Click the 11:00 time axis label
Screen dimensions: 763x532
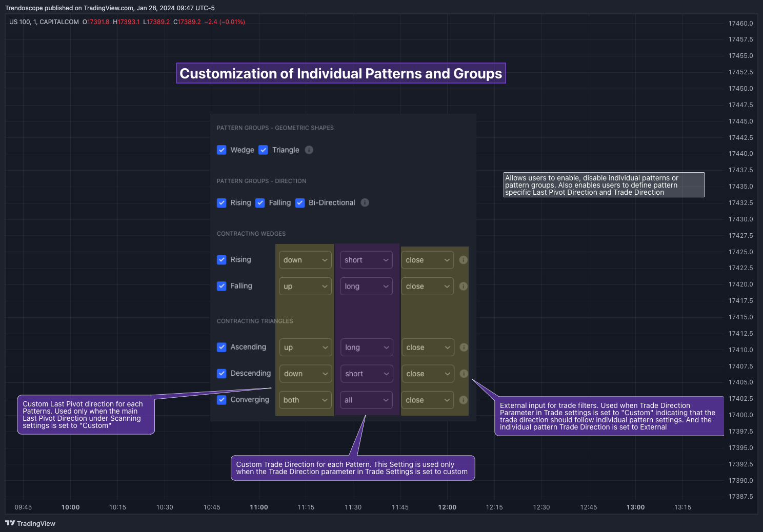(x=259, y=507)
